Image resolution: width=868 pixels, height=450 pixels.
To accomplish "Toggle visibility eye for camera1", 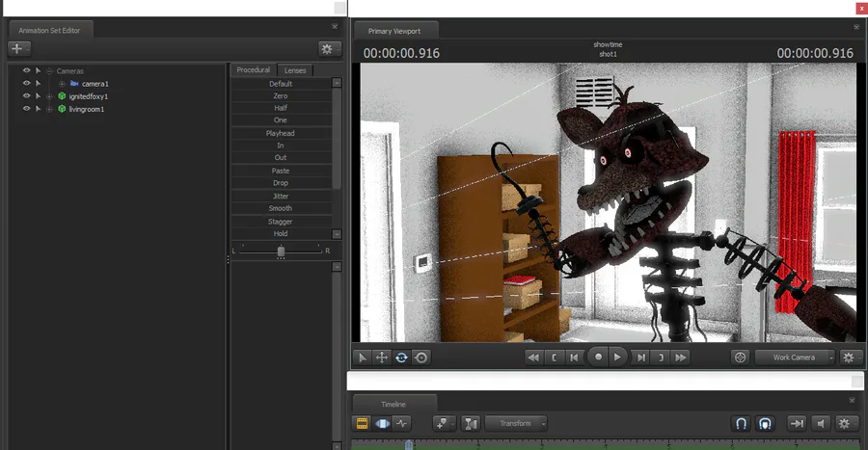I will [26, 84].
